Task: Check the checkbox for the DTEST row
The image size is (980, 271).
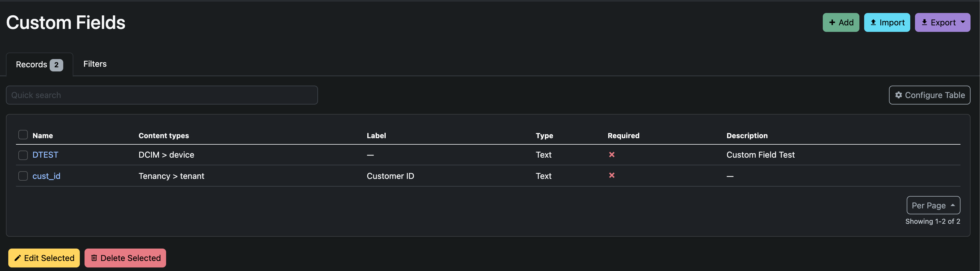Action: [x=23, y=155]
